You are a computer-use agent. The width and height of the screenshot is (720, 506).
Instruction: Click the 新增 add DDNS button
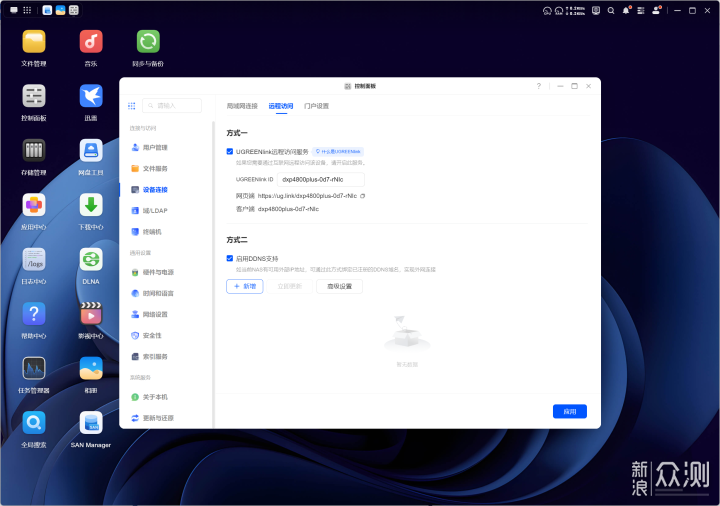(x=245, y=287)
